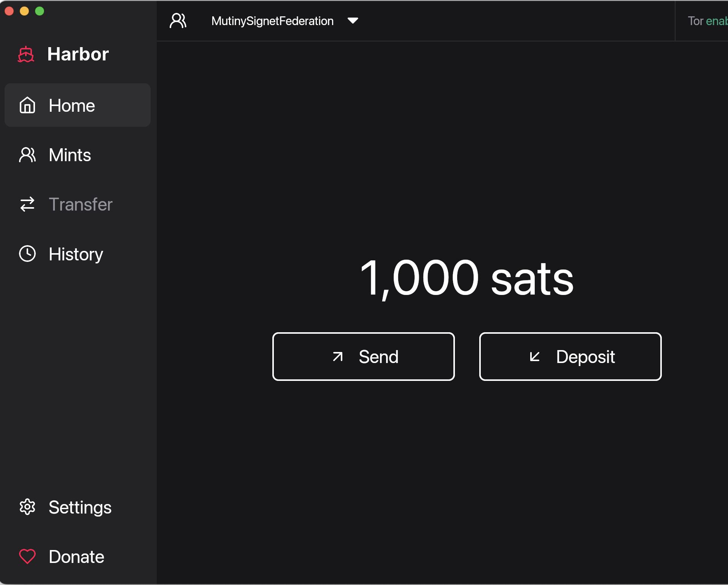Click the Settings gear icon
The height and width of the screenshot is (585, 728).
(x=27, y=507)
